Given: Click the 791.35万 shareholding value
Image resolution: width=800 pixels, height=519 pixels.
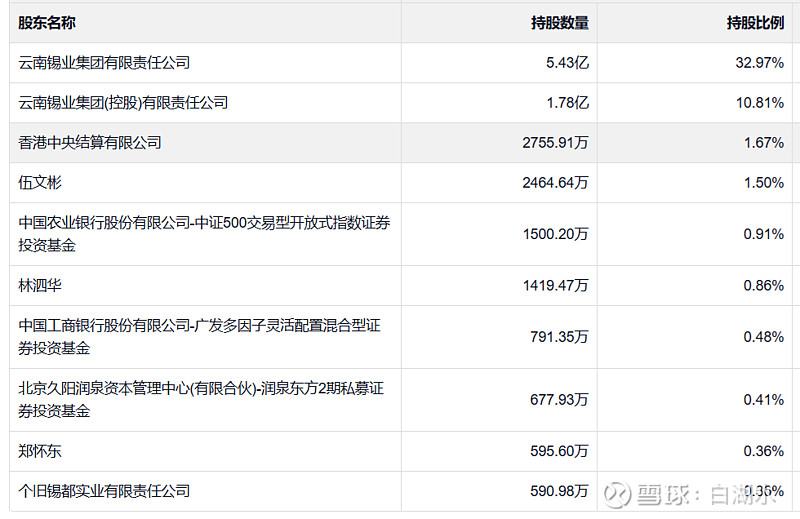Looking at the screenshot, I should click(x=559, y=337).
